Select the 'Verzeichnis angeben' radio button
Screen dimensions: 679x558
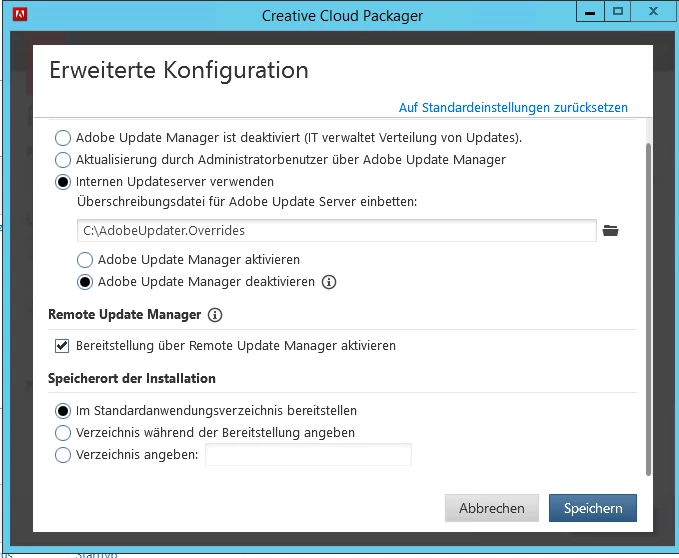[63, 455]
